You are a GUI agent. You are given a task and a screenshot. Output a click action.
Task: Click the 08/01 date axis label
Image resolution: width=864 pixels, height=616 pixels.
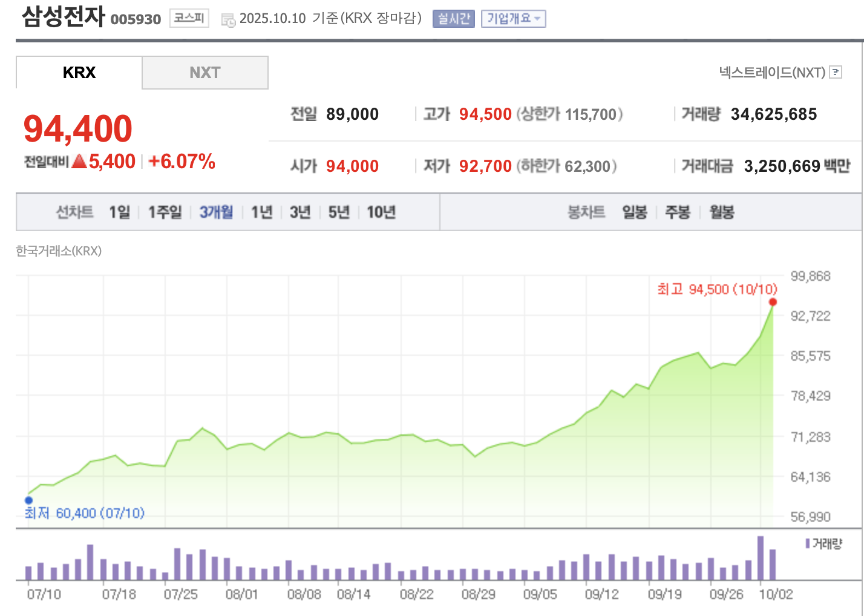(x=242, y=594)
